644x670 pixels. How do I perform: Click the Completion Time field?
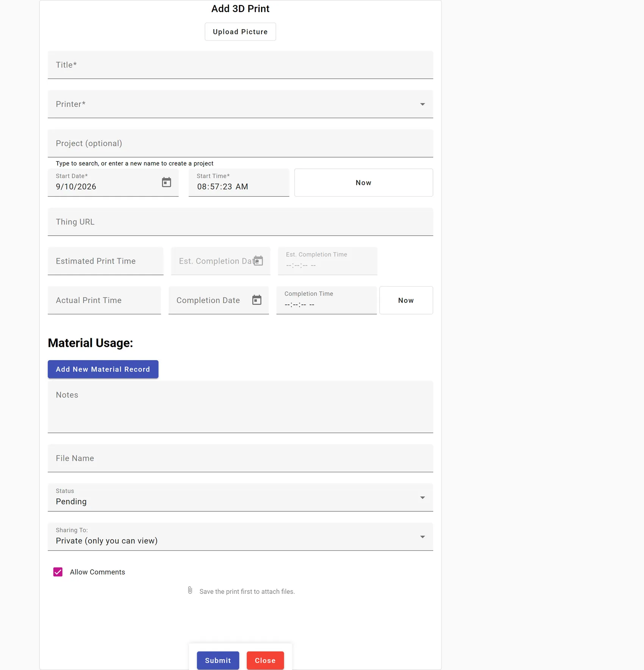coord(327,300)
